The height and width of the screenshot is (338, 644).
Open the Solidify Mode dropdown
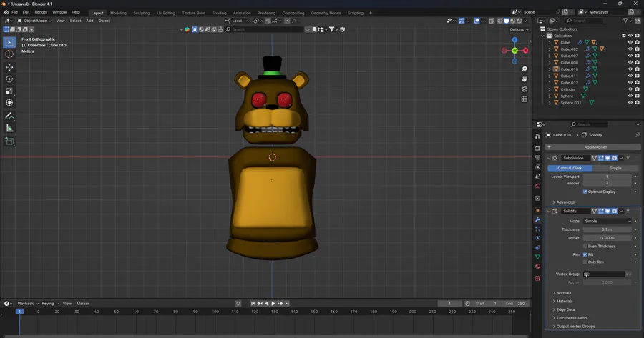[607, 221]
